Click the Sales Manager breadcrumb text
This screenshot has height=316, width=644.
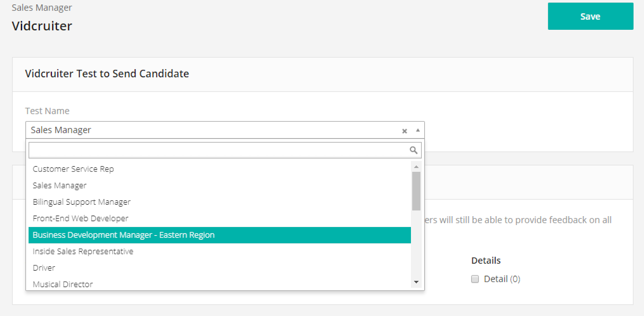(x=42, y=8)
